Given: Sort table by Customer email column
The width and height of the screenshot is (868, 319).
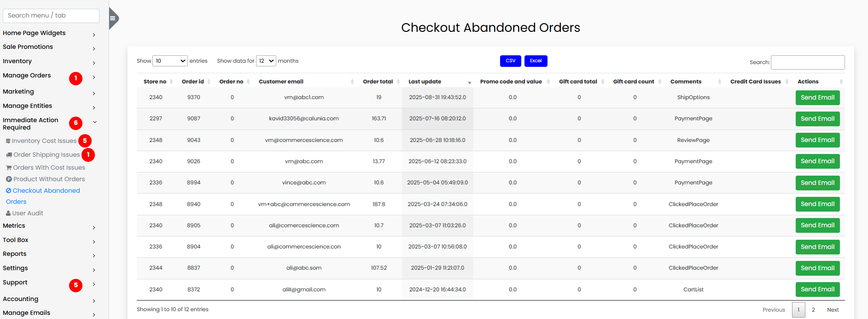Looking at the screenshot, I should point(281,82).
